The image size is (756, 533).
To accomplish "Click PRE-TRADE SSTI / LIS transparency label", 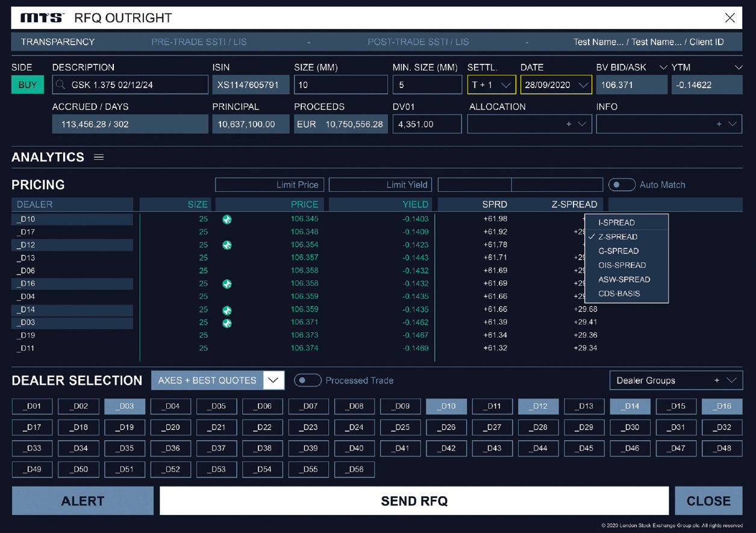I will point(199,42).
